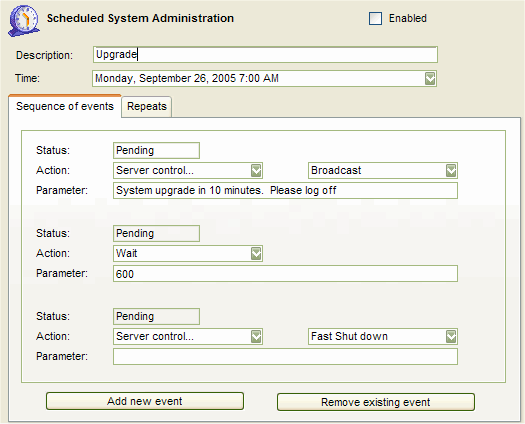Select the Sequence of events tab
The image size is (525, 424).
[65, 106]
